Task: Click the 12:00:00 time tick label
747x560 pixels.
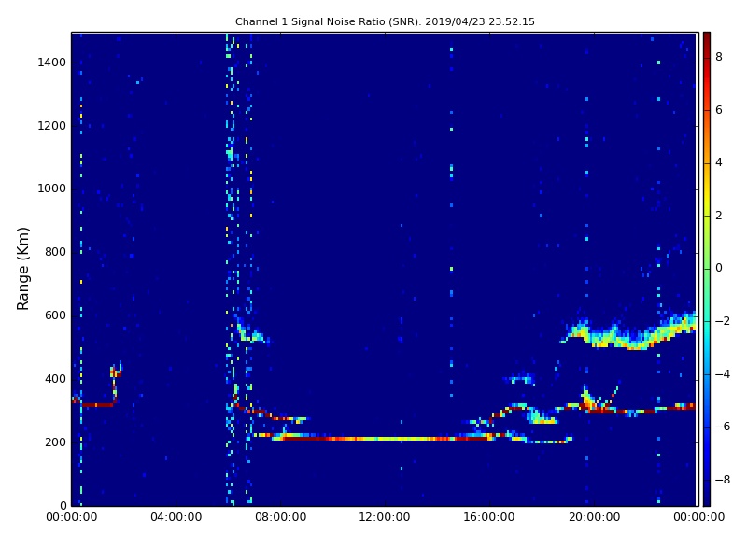Action: click(385, 517)
